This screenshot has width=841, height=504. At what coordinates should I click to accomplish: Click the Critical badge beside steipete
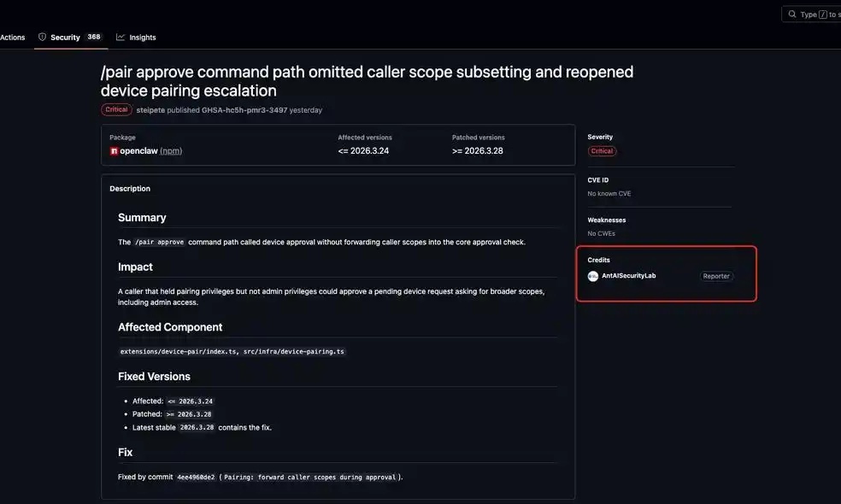116,108
